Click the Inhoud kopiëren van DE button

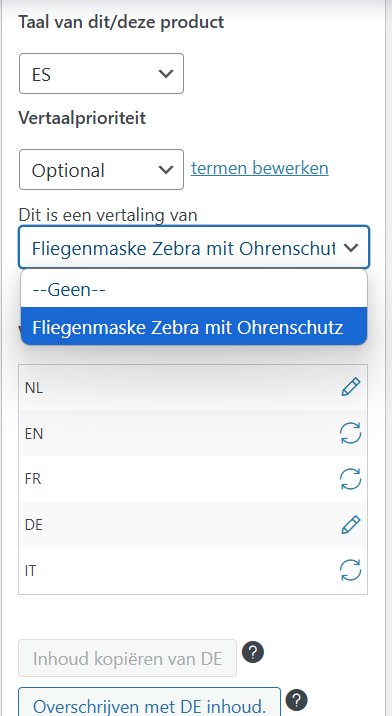[x=127, y=658]
